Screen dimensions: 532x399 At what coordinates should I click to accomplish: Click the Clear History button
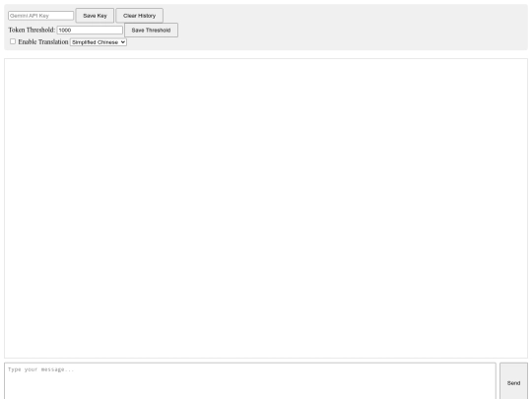(140, 16)
